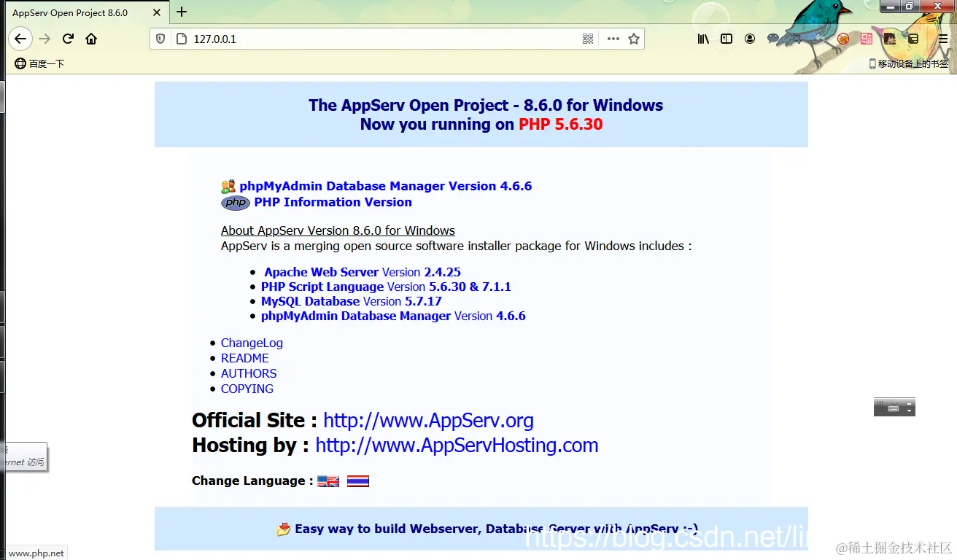Image resolution: width=957 pixels, height=560 pixels.
Task: Open phpMyAdmin Database Manager Version 4.6.6 link
Action: coord(385,186)
